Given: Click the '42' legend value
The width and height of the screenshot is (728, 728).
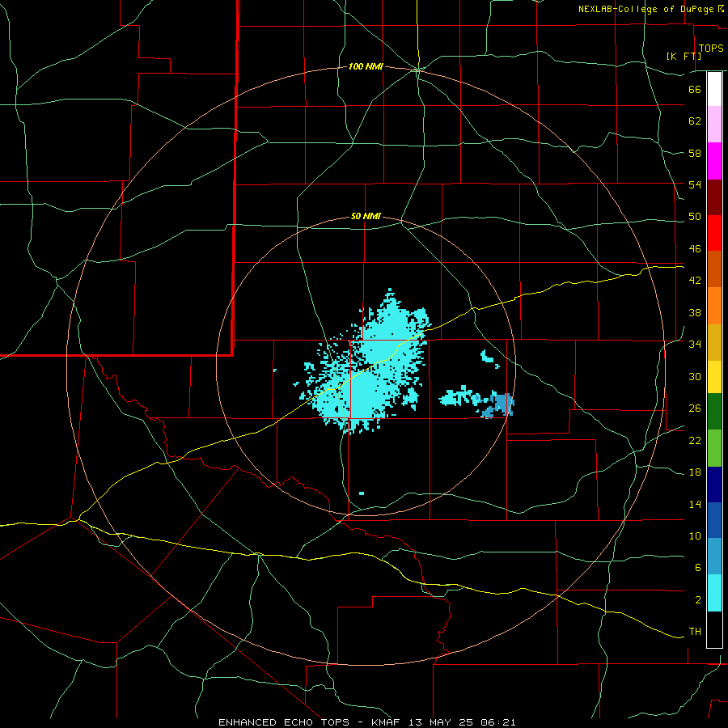Looking at the screenshot, I should [x=695, y=281].
